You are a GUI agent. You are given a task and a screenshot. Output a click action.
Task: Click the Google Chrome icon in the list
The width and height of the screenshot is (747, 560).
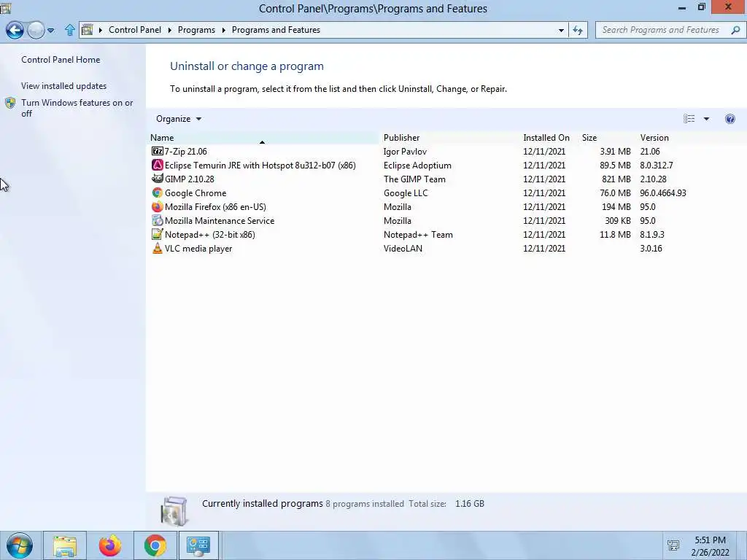pos(158,192)
